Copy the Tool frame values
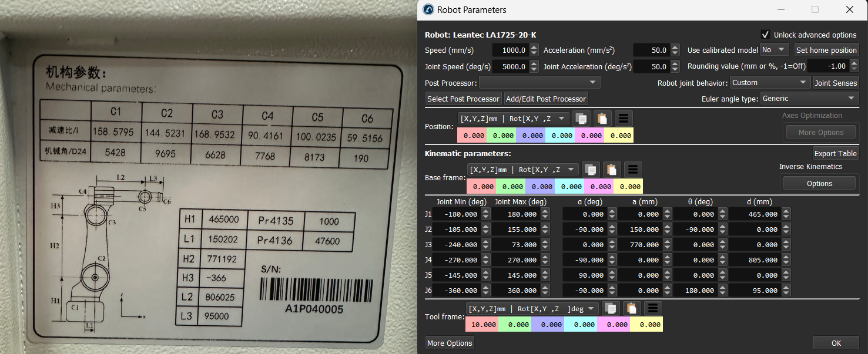Screen dimensions: 868x354 click(x=611, y=308)
